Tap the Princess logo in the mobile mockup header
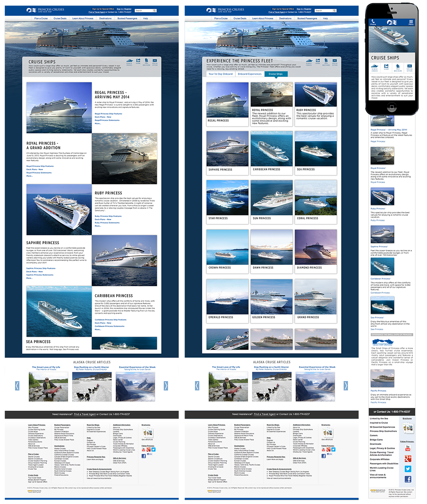The height and width of the screenshot is (504, 427). coord(392,22)
